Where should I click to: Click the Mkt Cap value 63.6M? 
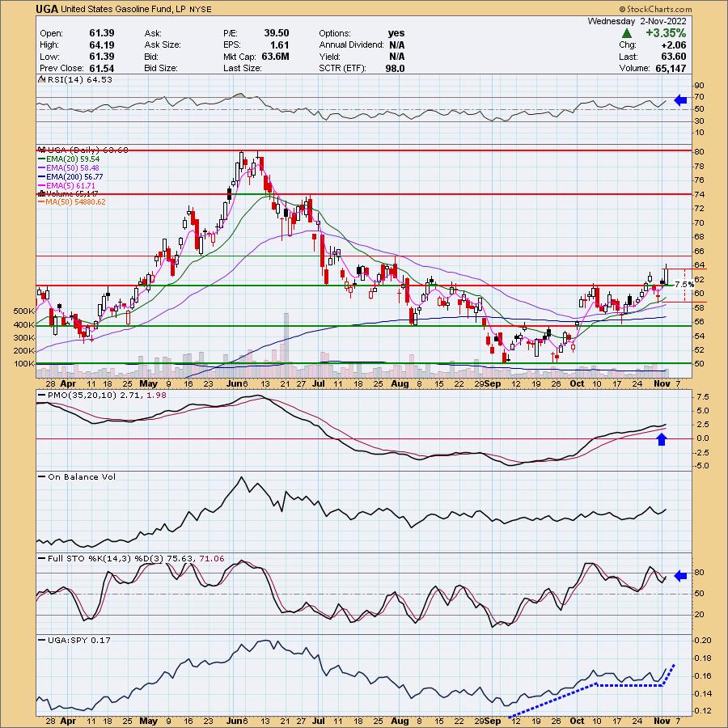pos(275,57)
